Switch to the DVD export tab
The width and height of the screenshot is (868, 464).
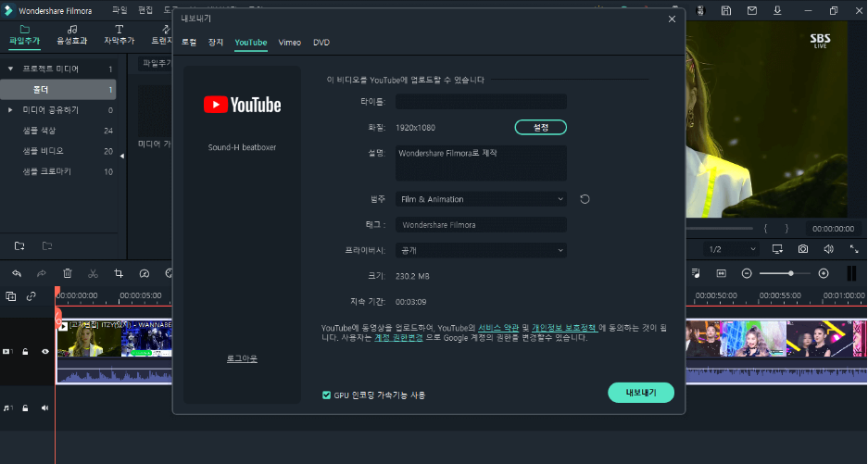coord(321,43)
